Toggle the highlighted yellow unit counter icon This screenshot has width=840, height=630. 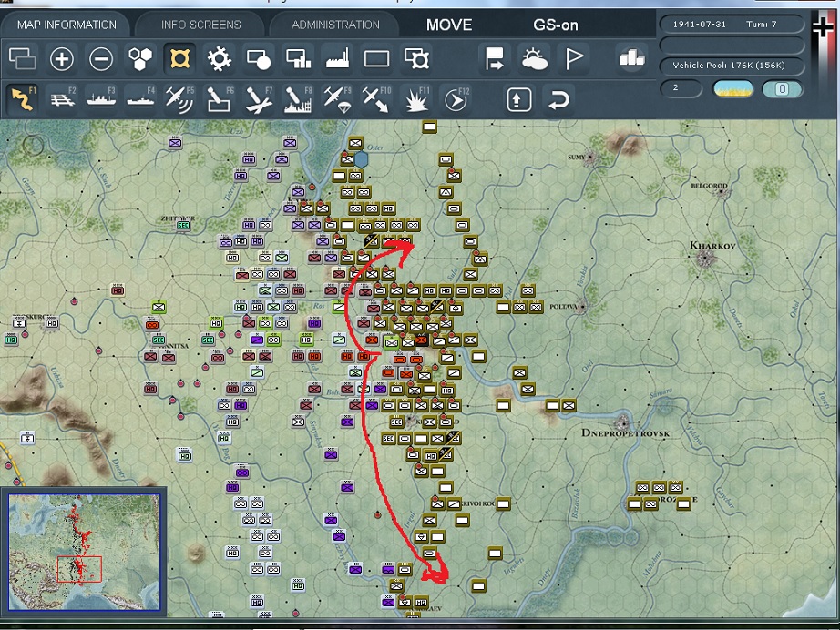(x=179, y=58)
